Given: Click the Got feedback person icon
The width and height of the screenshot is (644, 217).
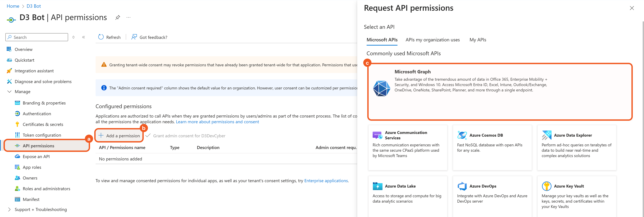Looking at the screenshot, I should click(134, 37).
